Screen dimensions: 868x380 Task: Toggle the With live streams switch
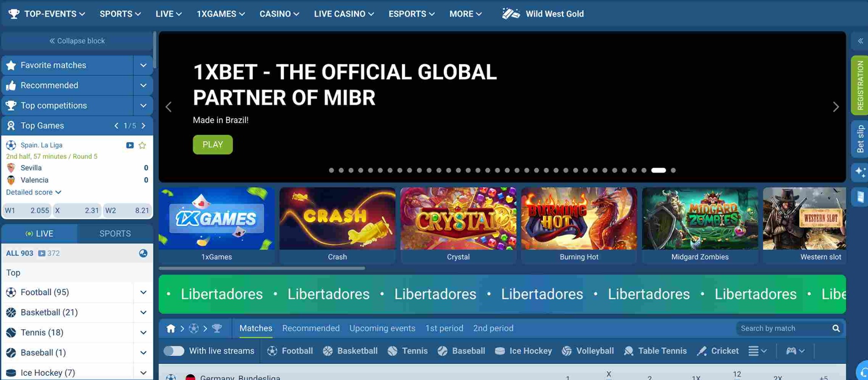(174, 351)
